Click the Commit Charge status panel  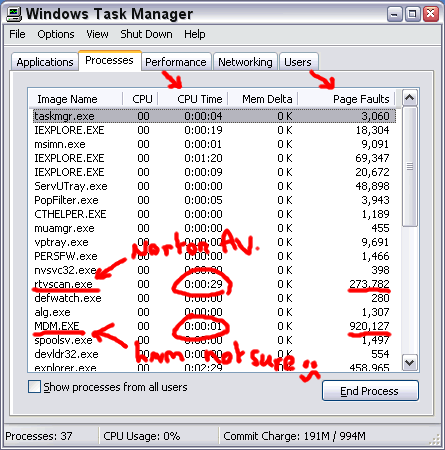(x=325, y=436)
